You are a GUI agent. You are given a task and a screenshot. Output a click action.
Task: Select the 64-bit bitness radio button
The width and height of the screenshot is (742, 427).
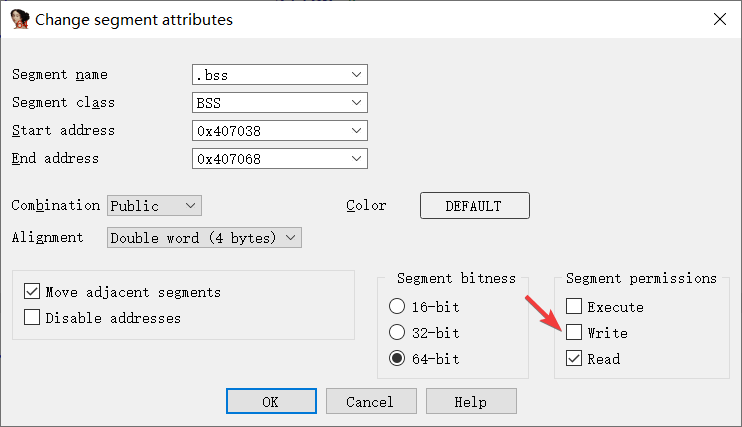[x=397, y=359]
